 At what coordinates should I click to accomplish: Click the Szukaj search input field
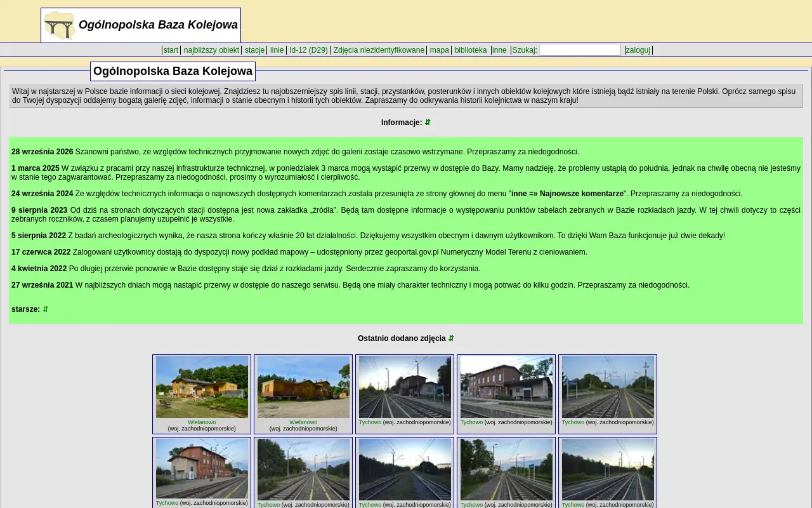580,50
